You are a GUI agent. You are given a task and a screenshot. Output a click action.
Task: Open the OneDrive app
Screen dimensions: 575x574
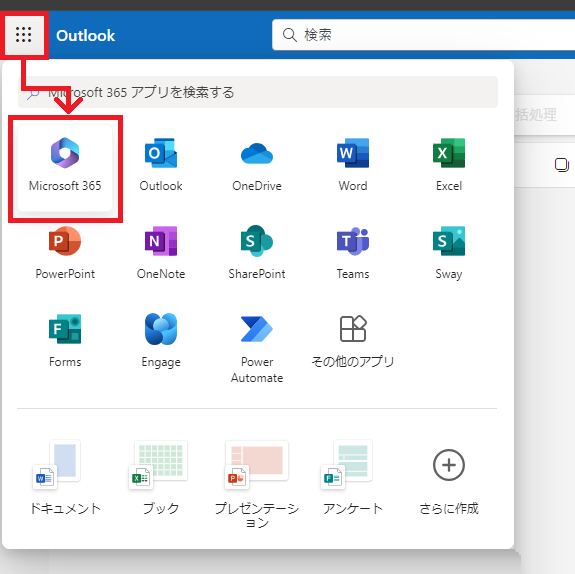point(257,165)
